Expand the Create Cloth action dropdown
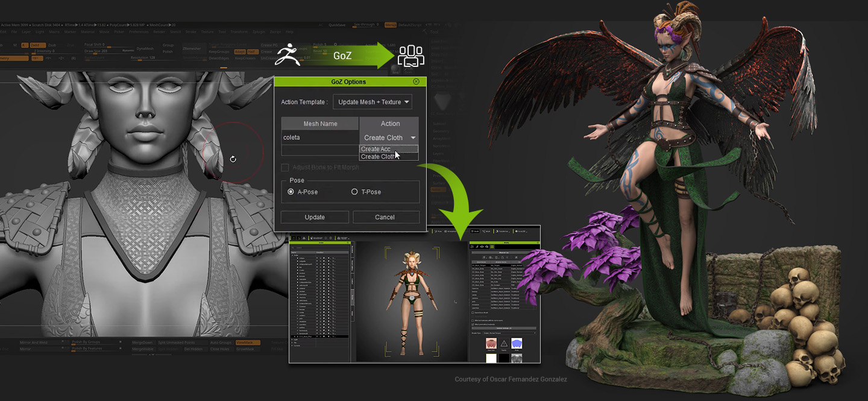868x401 pixels. (x=413, y=138)
